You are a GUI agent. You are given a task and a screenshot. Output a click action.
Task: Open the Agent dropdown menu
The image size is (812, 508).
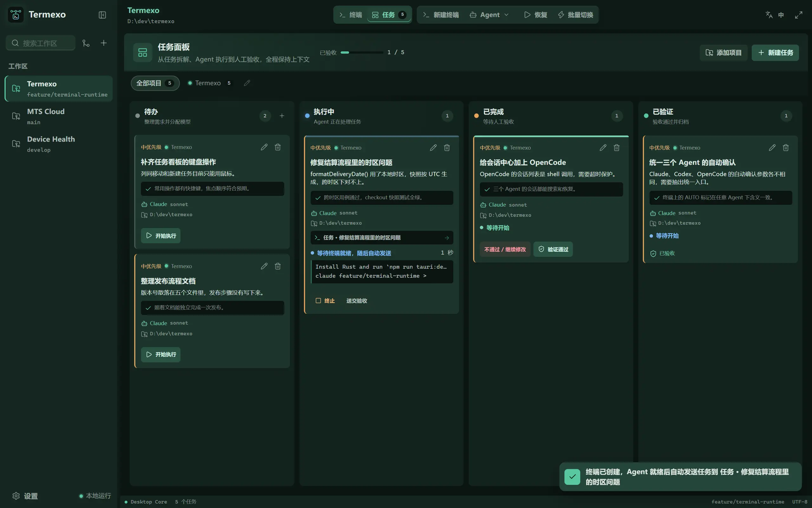489,15
